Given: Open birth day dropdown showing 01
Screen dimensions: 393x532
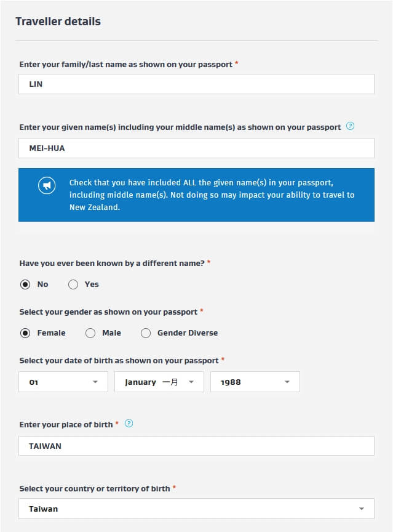Looking at the screenshot, I should (63, 382).
